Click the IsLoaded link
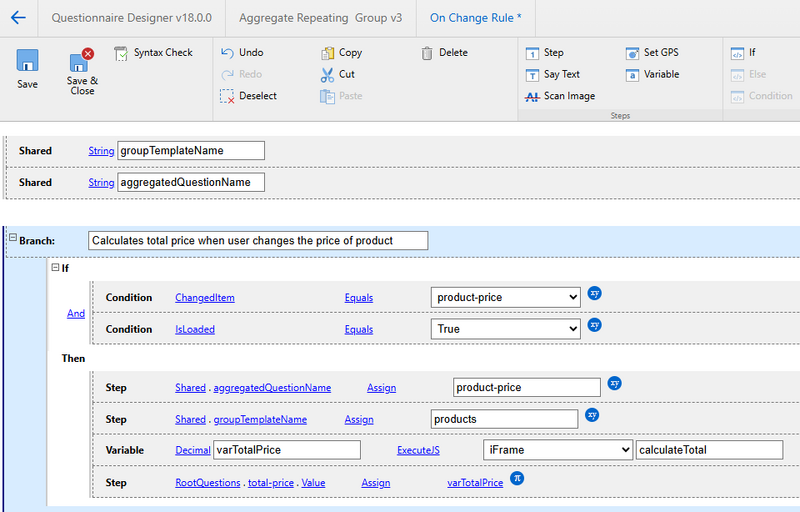Image resolution: width=800 pixels, height=512 pixels. 195,329
